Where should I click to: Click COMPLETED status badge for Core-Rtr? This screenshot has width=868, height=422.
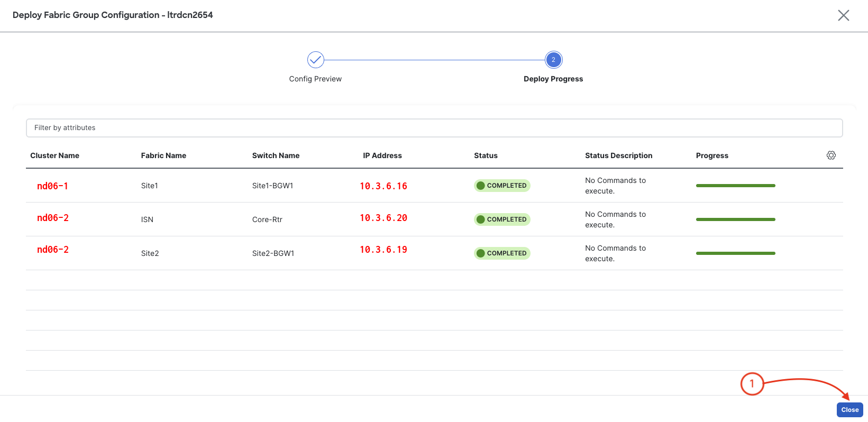point(502,219)
